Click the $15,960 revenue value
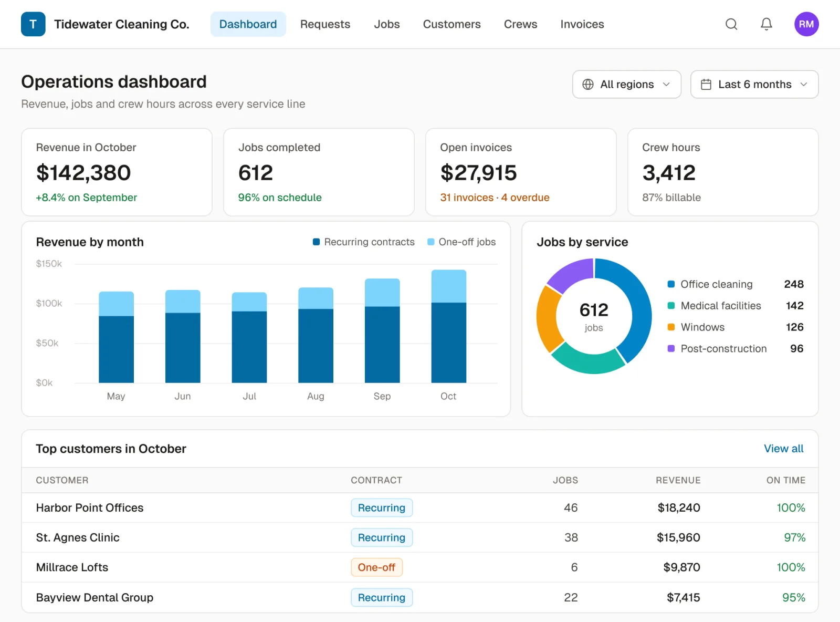The width and height of the screenshot is (840, 622). [678, 537]
